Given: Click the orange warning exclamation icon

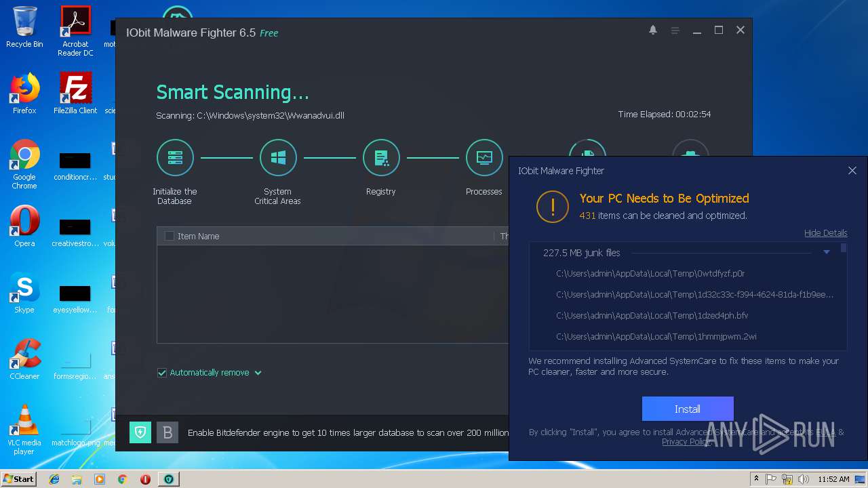Looking at the screenshot, I should point(553,206).
